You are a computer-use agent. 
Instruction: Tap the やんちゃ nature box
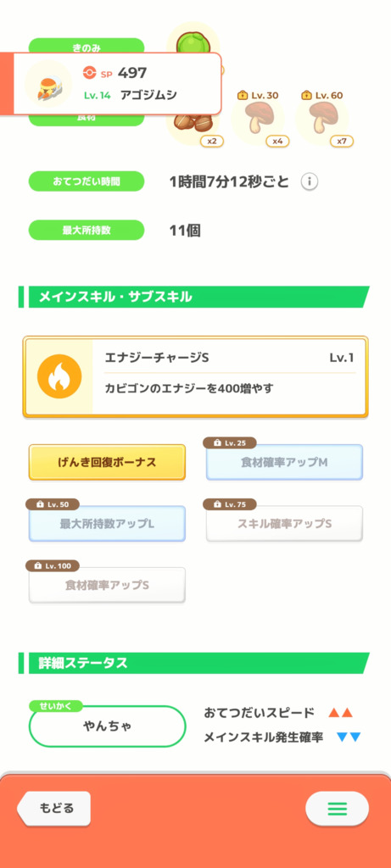(107, 726)
